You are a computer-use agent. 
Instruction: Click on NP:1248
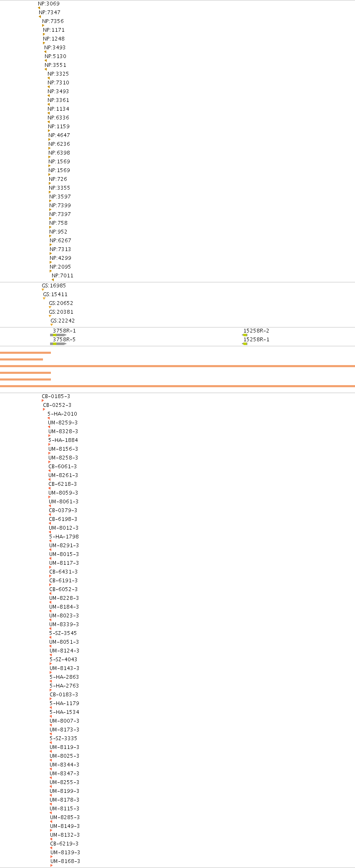pos(54,39)
